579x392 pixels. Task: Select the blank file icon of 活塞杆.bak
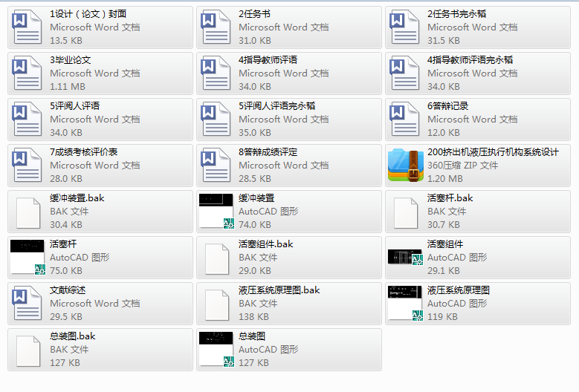tap(406, 213)
